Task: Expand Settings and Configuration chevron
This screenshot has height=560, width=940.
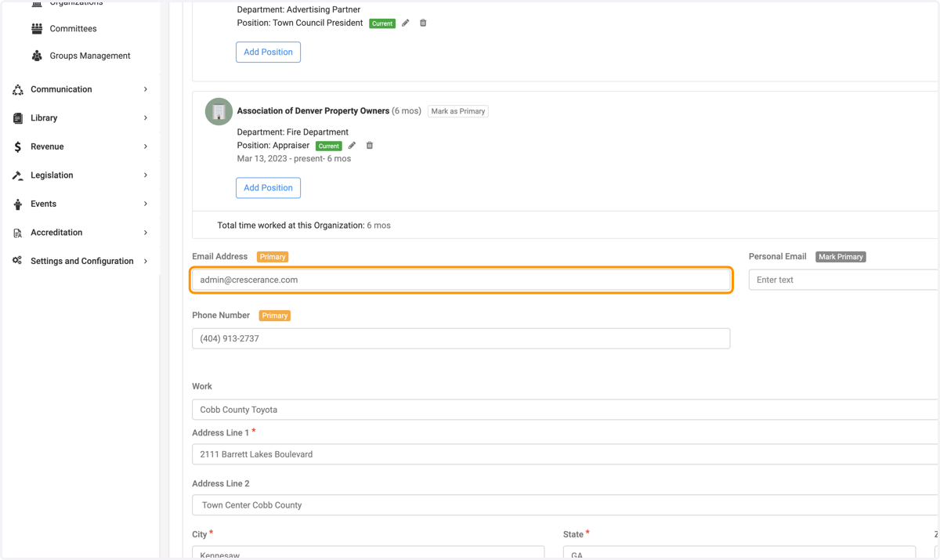Action: tap(146, 261)
